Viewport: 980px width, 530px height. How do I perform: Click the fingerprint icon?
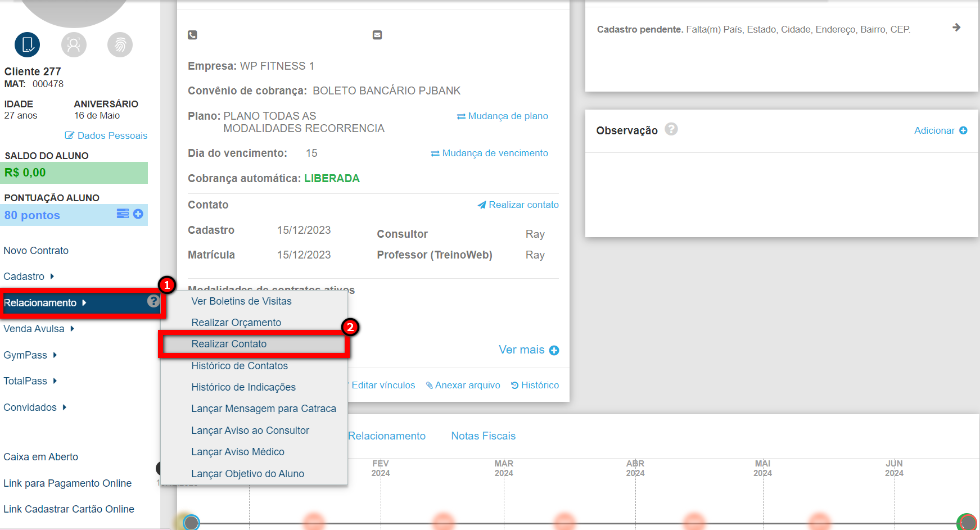[120, 44]
